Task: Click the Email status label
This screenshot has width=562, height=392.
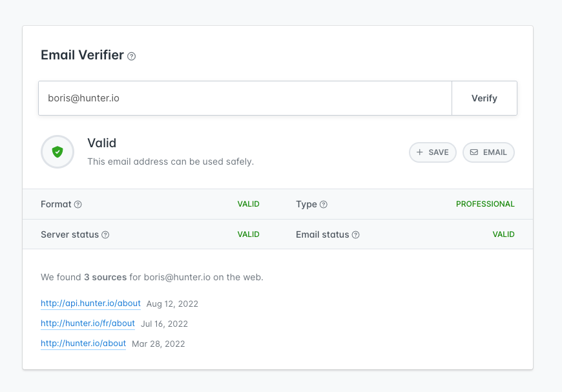Action: tap(322, 234)
